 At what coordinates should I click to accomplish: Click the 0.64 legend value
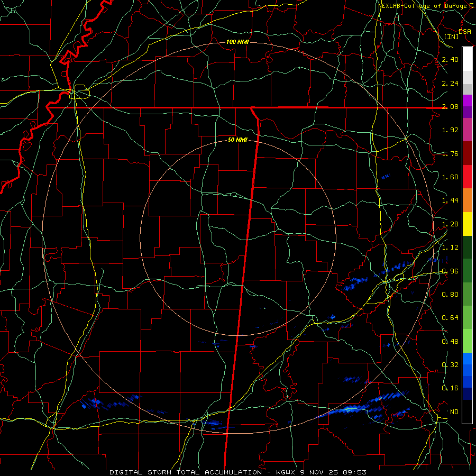pos(450,318)
